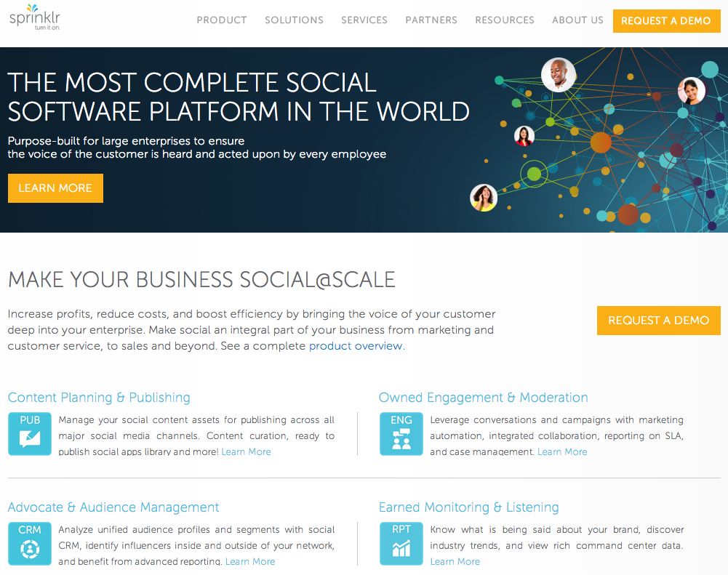The width and height of the screenshot is (728, 575).
Task: Visit the About Us page
Action: tap(577, 20)
